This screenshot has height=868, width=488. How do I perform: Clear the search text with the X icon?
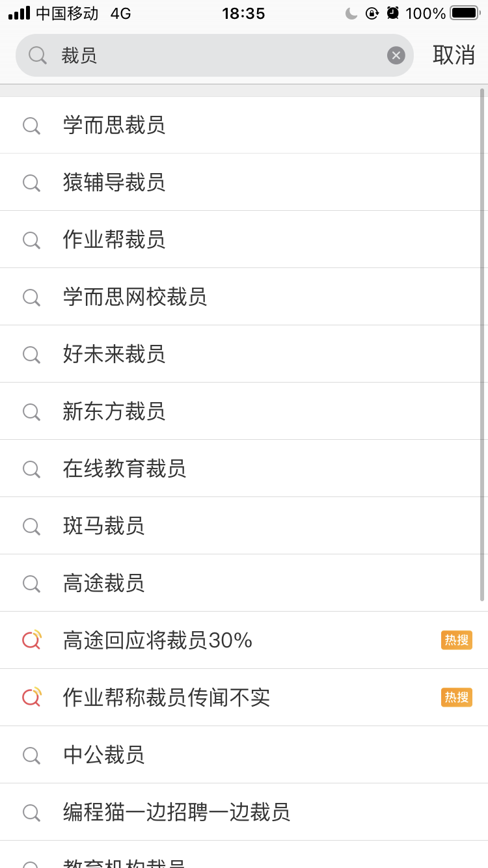point(396,55)
